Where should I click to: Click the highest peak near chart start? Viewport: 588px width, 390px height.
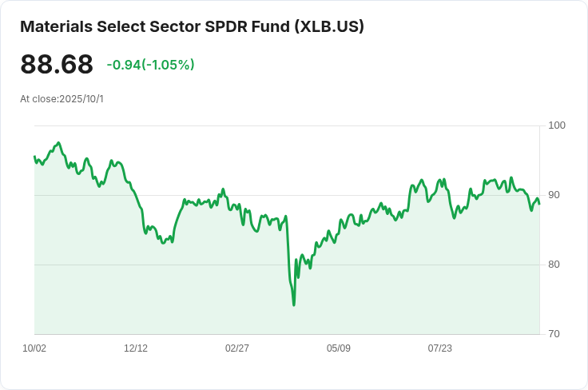point(58,143)
